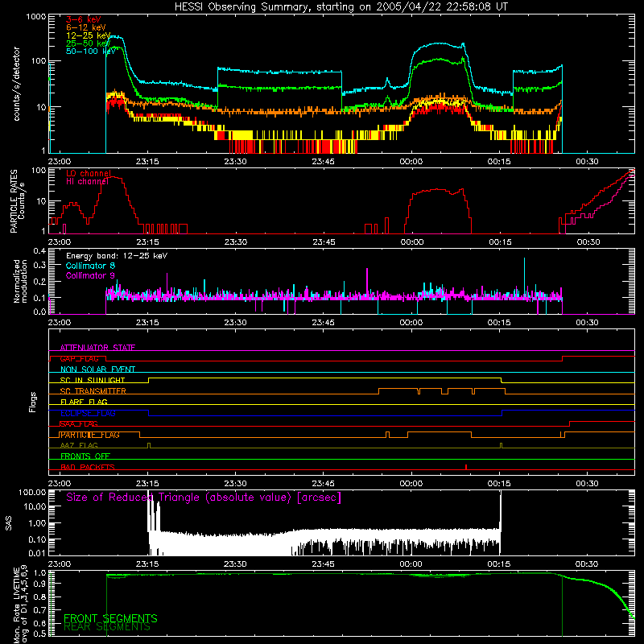Click the first AAZ flag pulse near 23:15
The height and width of the screenshot is (644, 644).
point(149,445)
